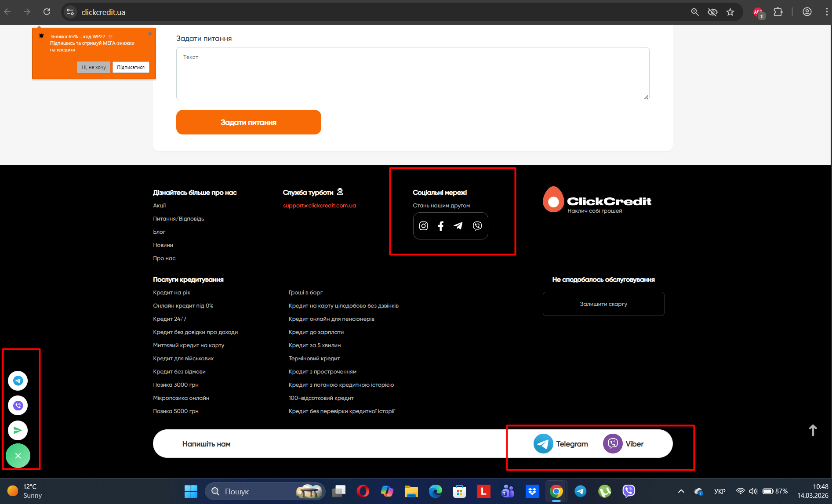Open the 'Кредит 24/7' link

point(170,319)
